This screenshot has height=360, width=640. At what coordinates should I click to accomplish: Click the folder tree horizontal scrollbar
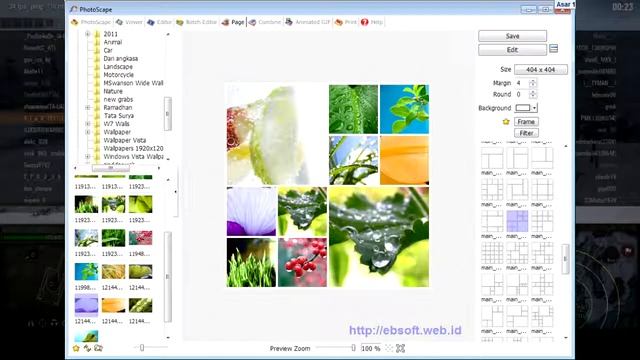(x=110, y=168)
